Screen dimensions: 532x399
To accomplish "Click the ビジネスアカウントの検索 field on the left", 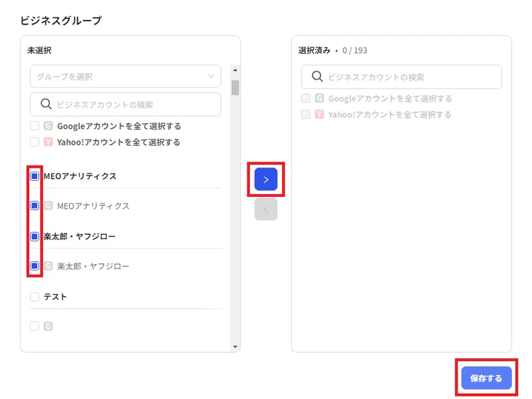I will click(x=125, y=104).
